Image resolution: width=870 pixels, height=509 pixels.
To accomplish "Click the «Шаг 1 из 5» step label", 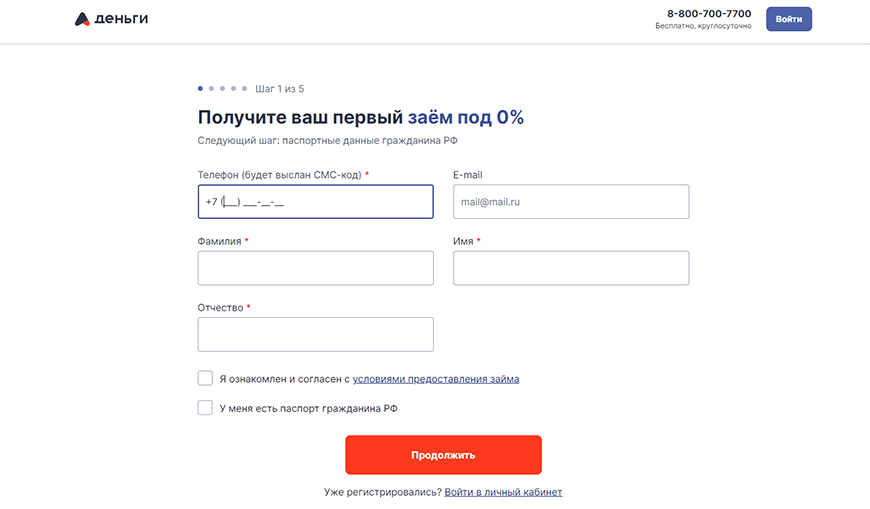I will pyautogui.click(x=280, y=89).
